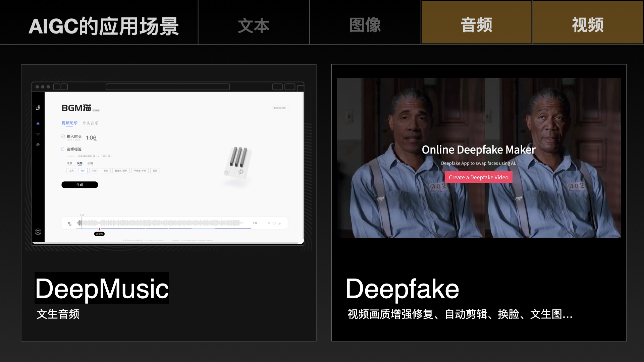
Task: Select the 古风 style tag
Action: point(71,171)
